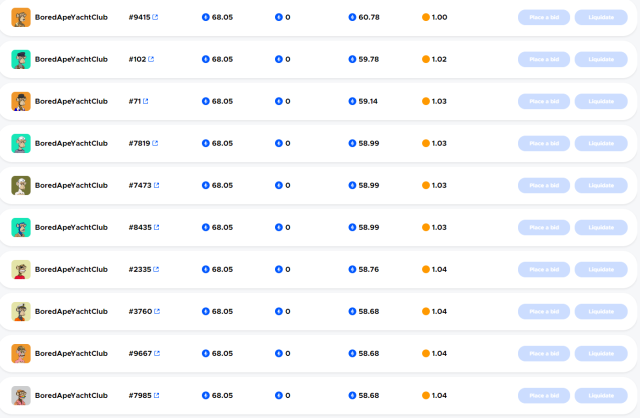Click BoredApeYachtClub name in #3760 row
The width and height of the screenshot is (640, 418).
click(x=71, y=311)
